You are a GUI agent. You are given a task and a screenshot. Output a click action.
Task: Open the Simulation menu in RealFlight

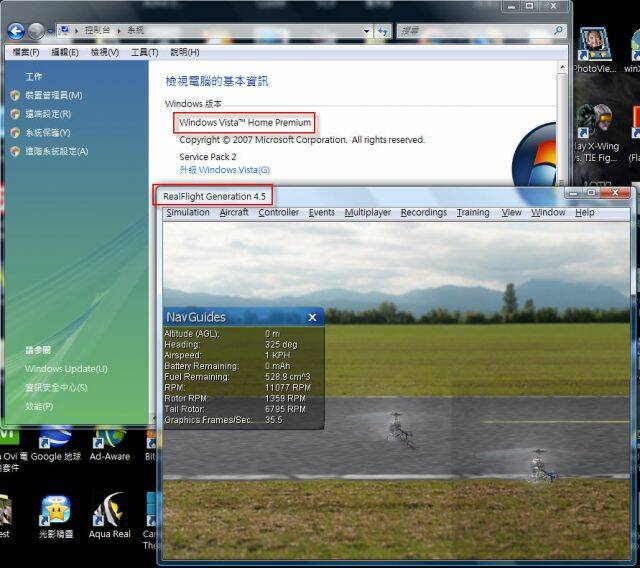click(188, 213)
